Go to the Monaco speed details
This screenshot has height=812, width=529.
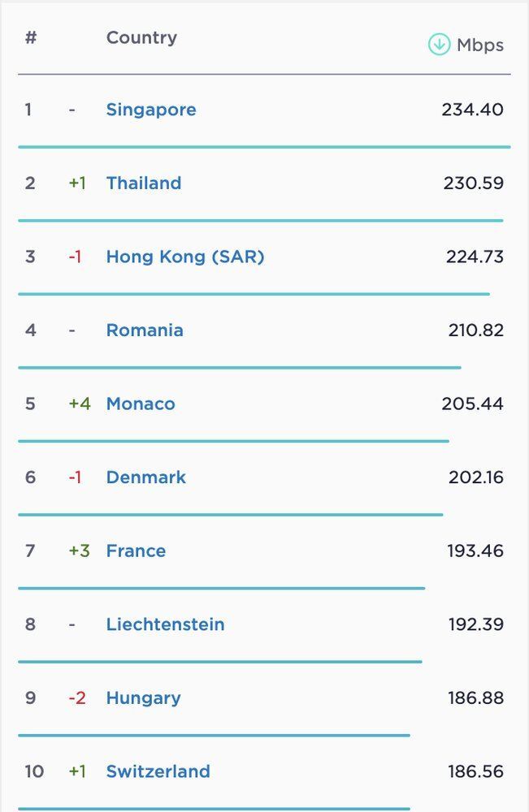tap(141, 404)
